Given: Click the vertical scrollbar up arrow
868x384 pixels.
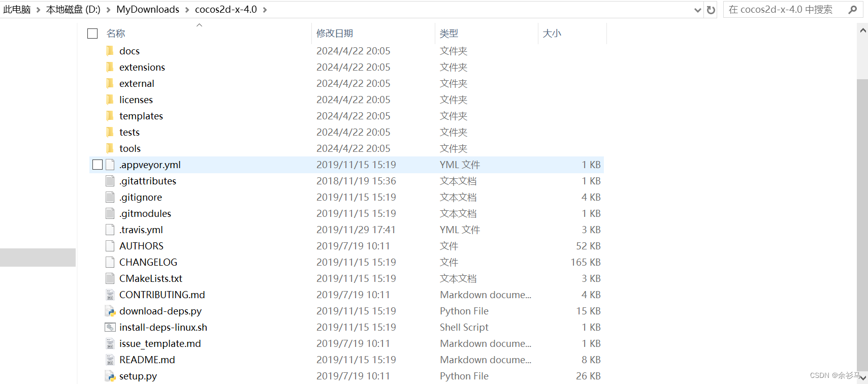Looking at the screenshot, I should [x=862, y=30].
